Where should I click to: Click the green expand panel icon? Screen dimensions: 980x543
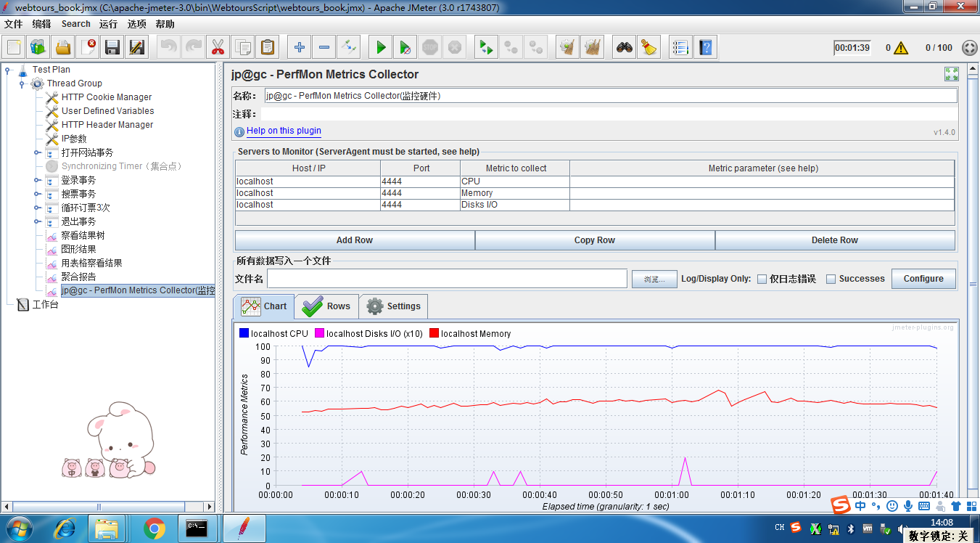click(952, 74)
